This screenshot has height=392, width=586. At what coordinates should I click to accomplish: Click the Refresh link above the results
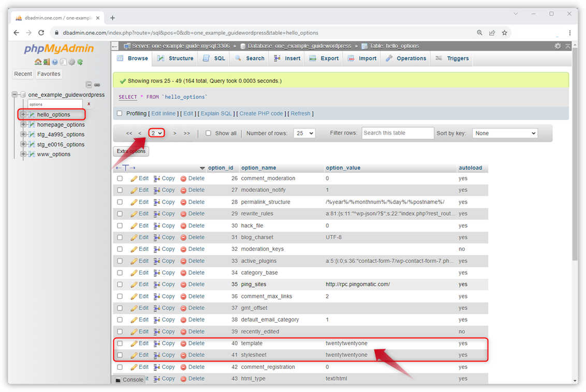tap(300, 113)
